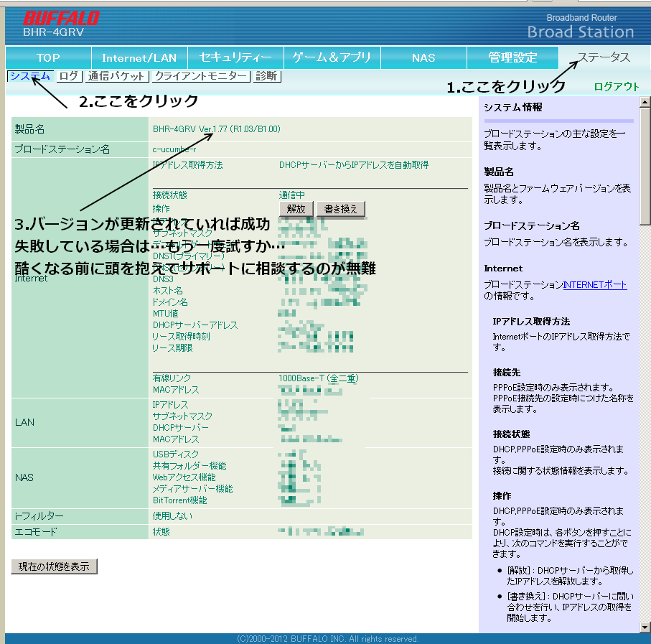
Task: Click the DHCPサーバーアドレス label
Action: coord(195,325)
